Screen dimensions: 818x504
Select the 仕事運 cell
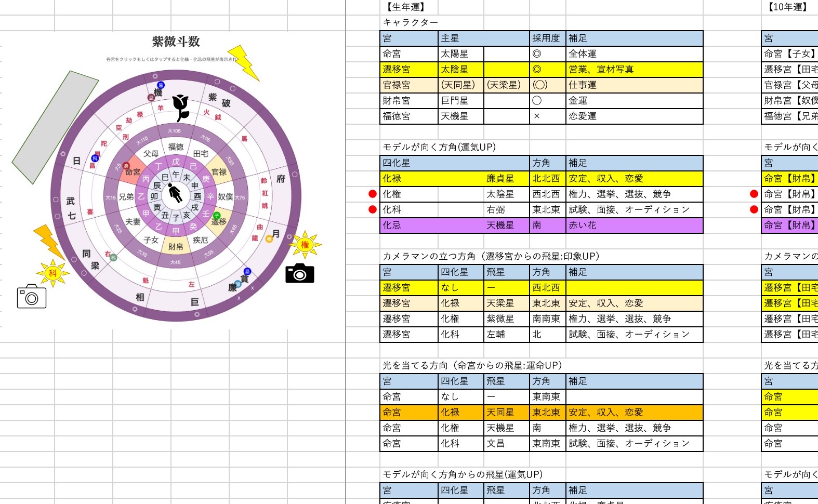pyautogui.click(x=634, y=85)
